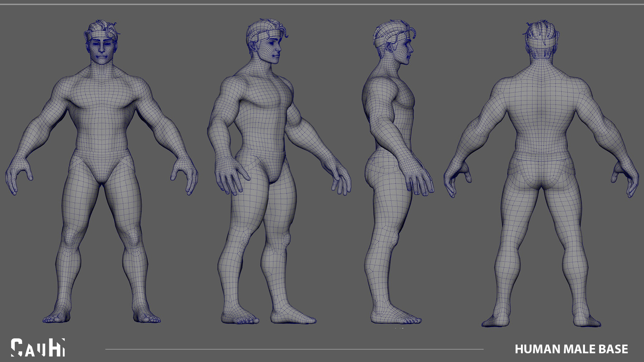Screen dimensions: 644x362
Task: Click the "HUMAN MALE BASE" title text
Action: pos(571,349)
